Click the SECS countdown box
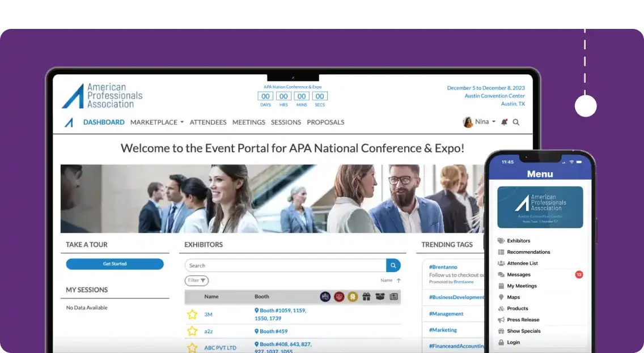Image resolution: width=644 pixels, height=353 pixels. pos(320,96)
